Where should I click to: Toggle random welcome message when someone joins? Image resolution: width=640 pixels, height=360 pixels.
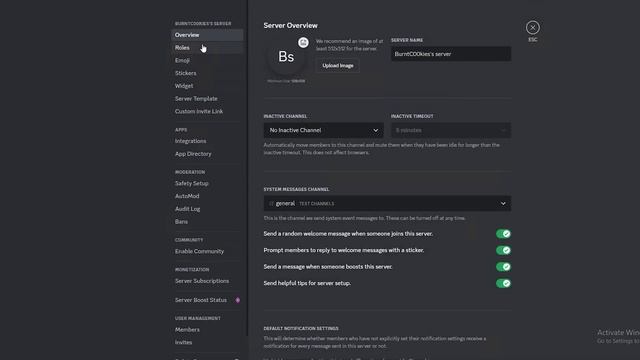503,234
